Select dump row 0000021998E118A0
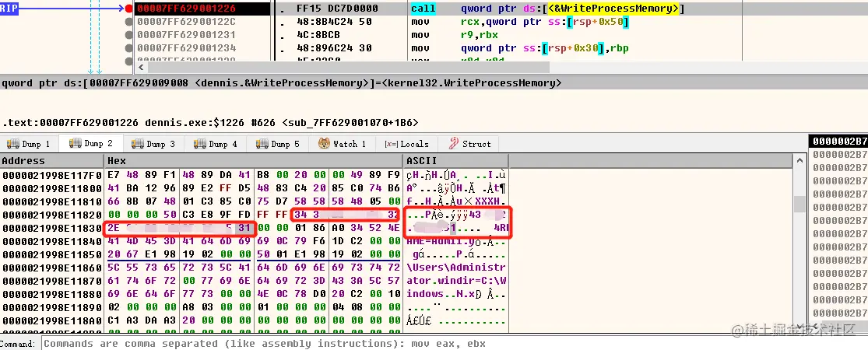The width and height of the screenshot is (868, 350). [254, 320]
